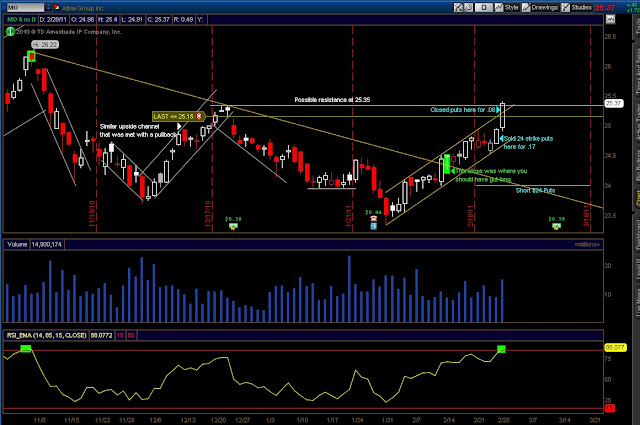Click the D: 2/28/11 date field
The image size is (640, 425).
tap(53, 20)
